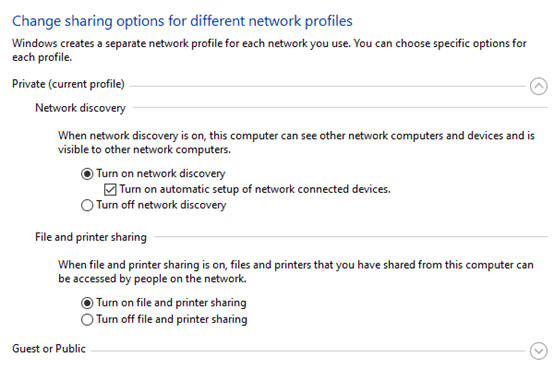
Task: Select the Turn on network discovery radio circle
Action: click(87, 174)
